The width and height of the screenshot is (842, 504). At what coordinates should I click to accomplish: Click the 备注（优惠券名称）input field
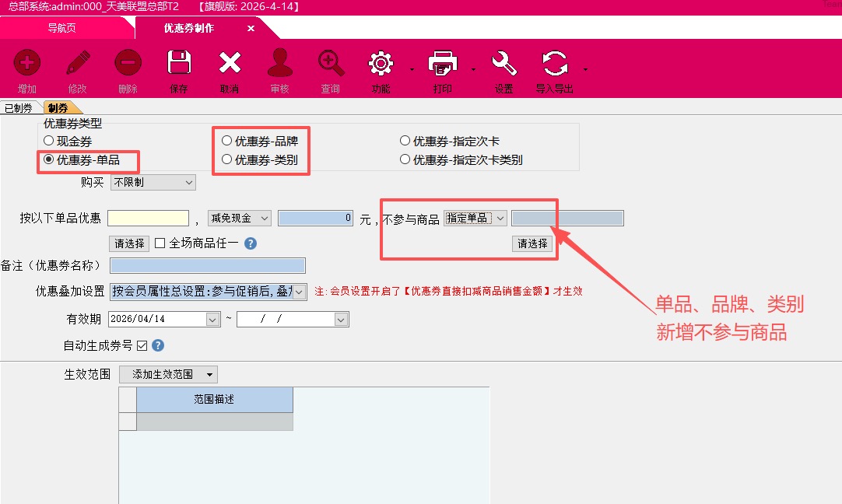click(208, 266)
